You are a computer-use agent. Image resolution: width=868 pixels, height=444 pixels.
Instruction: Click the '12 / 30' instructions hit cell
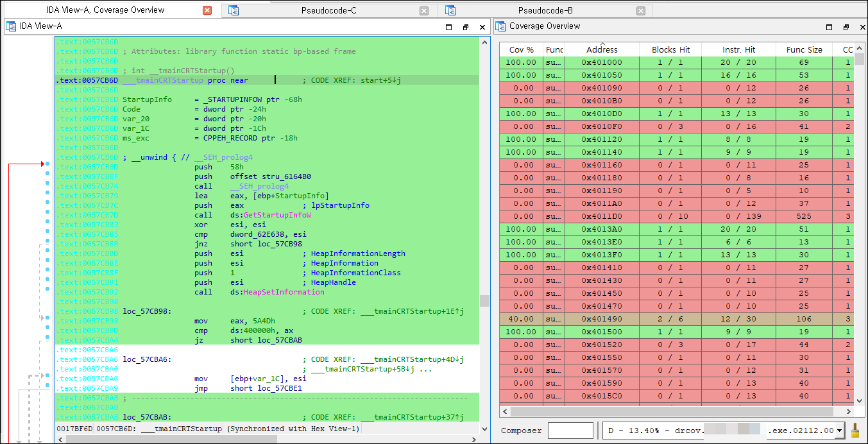738,319
